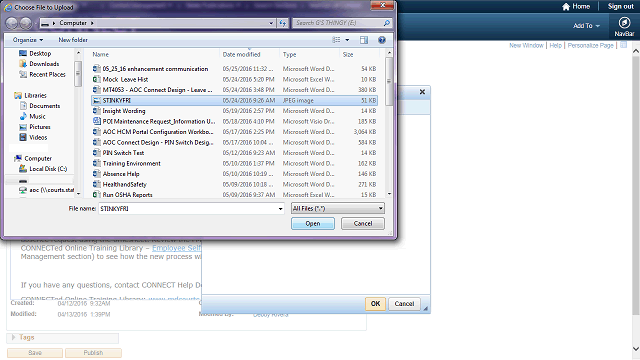Select the aoc network drive in navigation pane
This screenshot has height=360, width=640.
51,190
